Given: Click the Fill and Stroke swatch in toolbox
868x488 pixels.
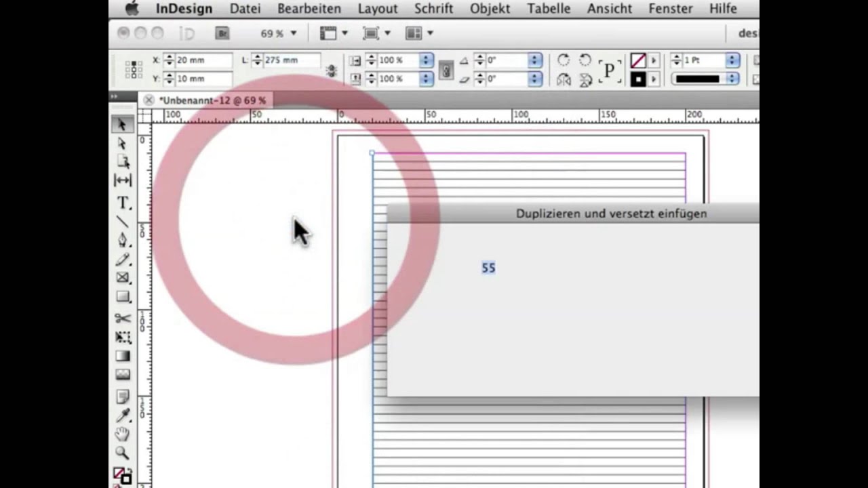Looking at the screenshot, I should tap(123, 476).
